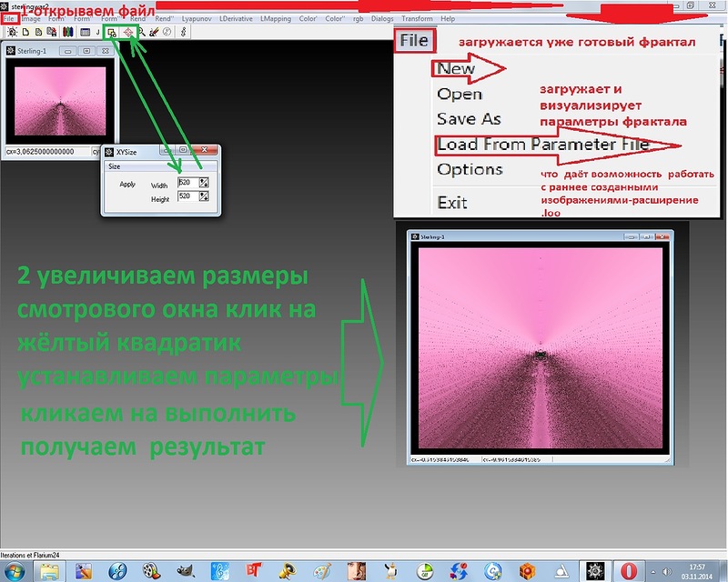
Task: Click the Height stepper button in XYSize
Action: click(205, 196)
